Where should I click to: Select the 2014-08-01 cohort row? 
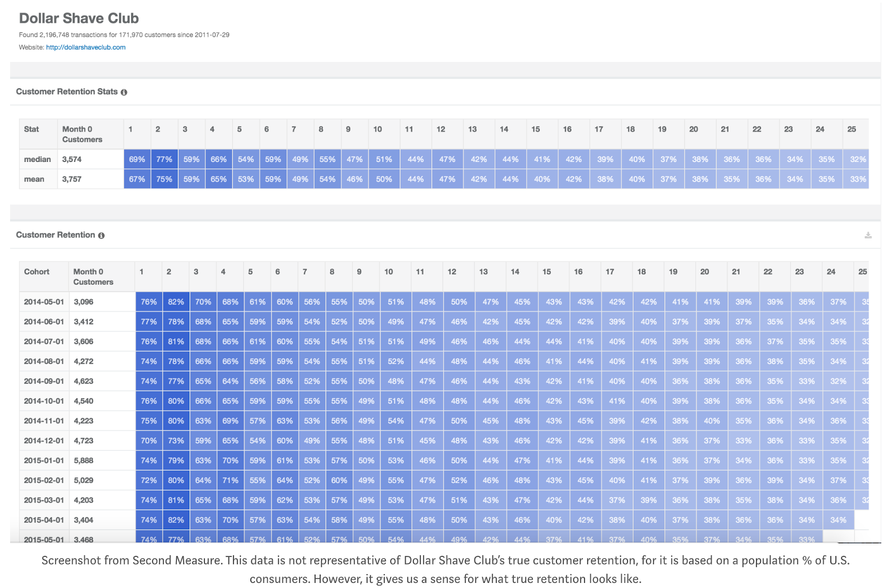click(x=444, y=361)
